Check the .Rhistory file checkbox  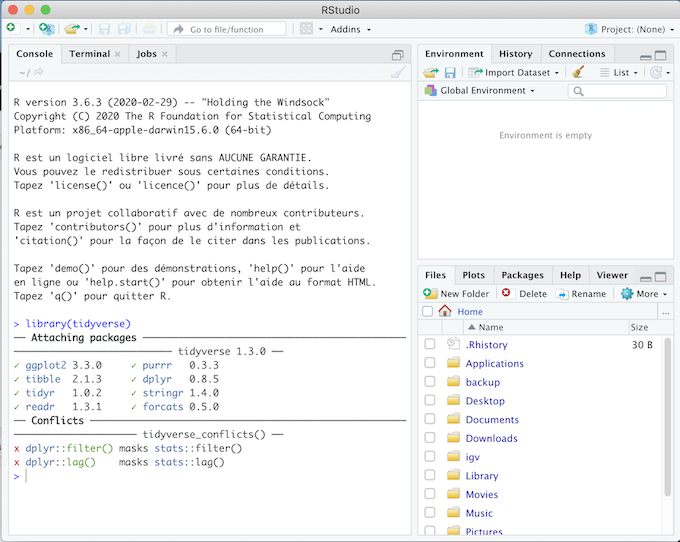click(429, 345)
